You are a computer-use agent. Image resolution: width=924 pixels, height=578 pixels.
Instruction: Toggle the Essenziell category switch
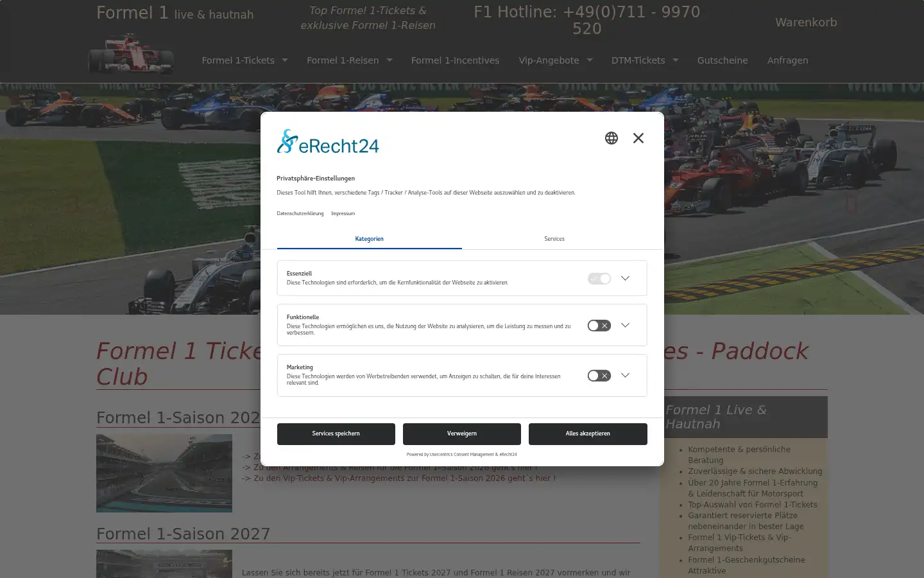point(599,279)
